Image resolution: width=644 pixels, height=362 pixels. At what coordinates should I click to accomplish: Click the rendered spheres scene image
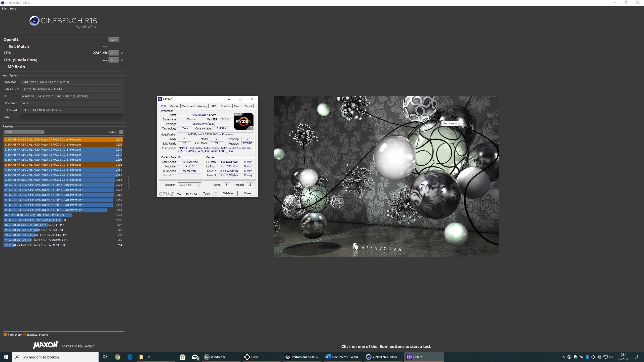(x=386, y=176)
